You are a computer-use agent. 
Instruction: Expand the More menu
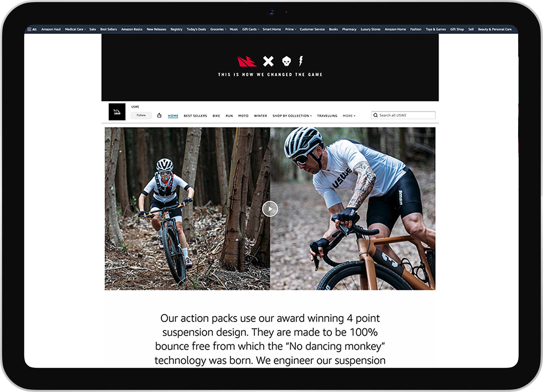click(x=349, y=116)
